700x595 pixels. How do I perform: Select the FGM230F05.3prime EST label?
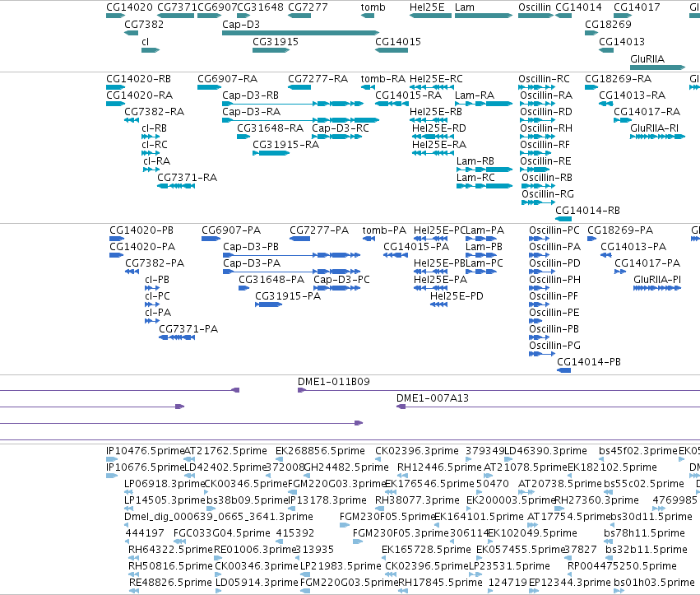(401, 533)
